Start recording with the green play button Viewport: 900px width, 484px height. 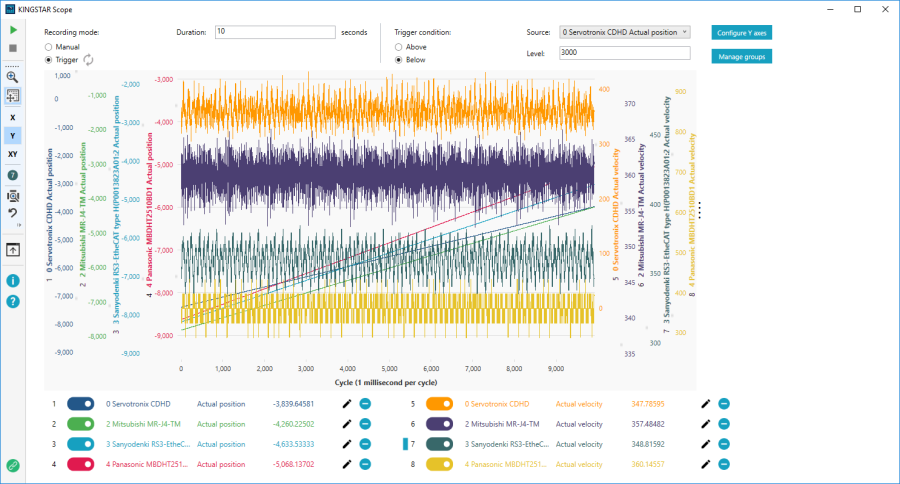coord(13,31)
